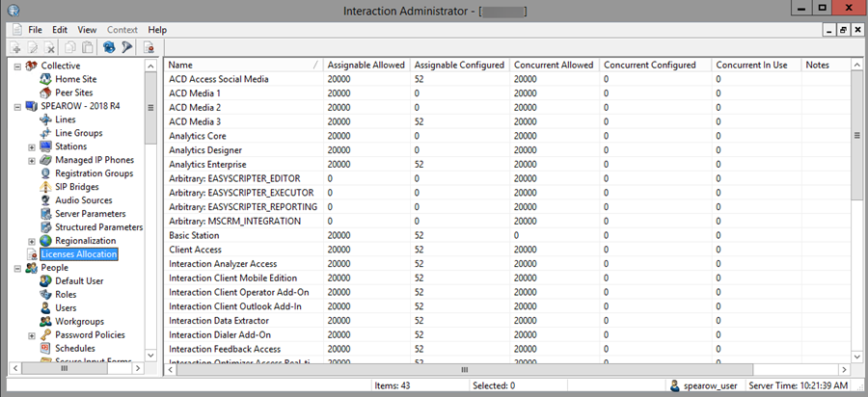The height and width of the screenshot is (397, 868).
Task: Expand the Managed IP Phones node
Action: [x=32, y=161]
